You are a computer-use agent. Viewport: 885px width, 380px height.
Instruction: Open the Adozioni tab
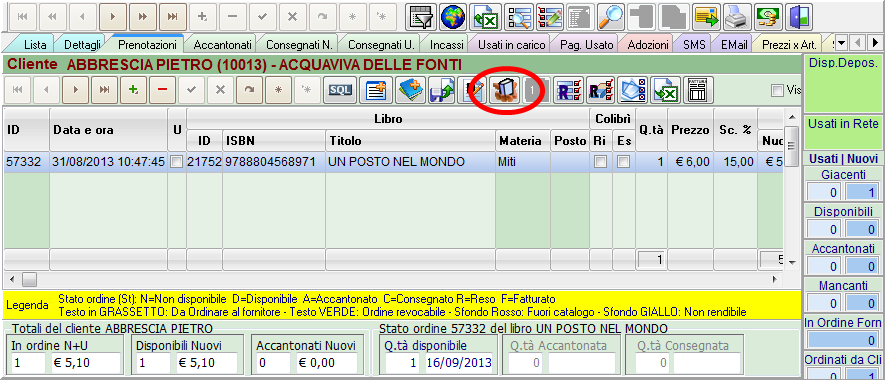648,45
